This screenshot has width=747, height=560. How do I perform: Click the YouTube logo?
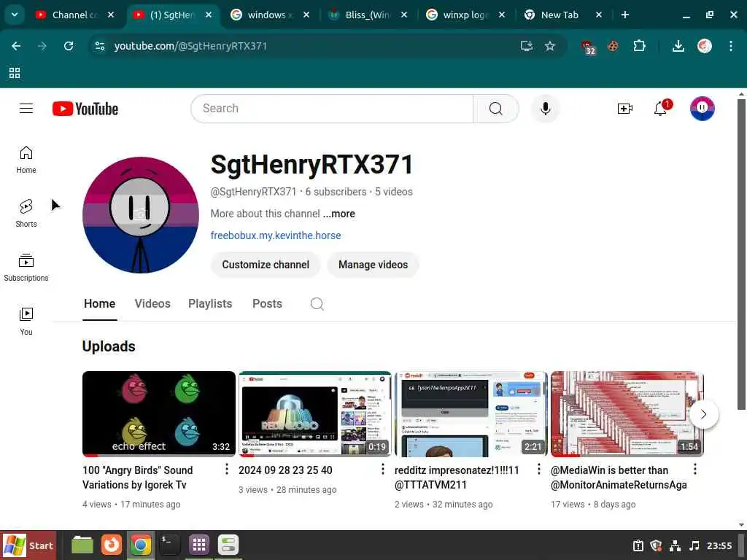click(x=85, y=109)
